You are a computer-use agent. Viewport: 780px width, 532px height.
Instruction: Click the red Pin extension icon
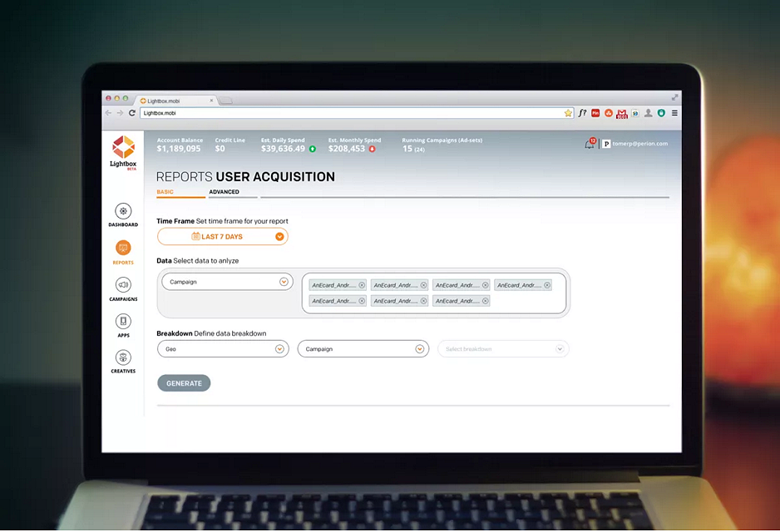(x=595, y=113)
